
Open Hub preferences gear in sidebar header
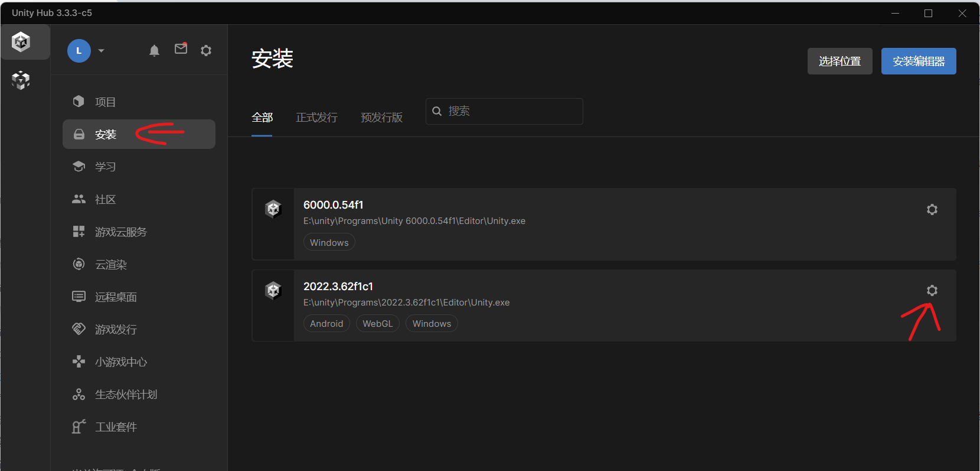[x=206, y=51]
